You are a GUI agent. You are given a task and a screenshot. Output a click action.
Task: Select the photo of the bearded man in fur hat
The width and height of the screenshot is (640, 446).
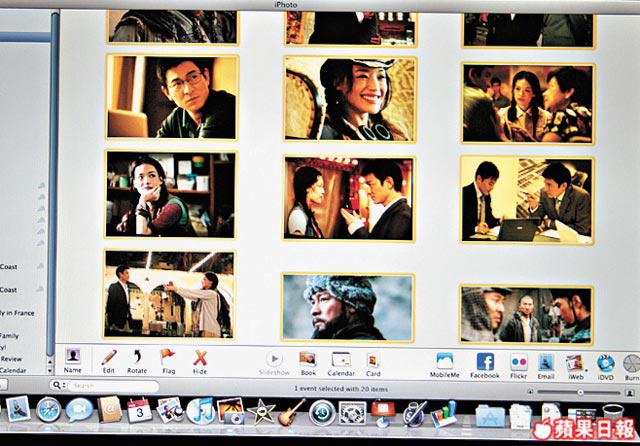348,308
